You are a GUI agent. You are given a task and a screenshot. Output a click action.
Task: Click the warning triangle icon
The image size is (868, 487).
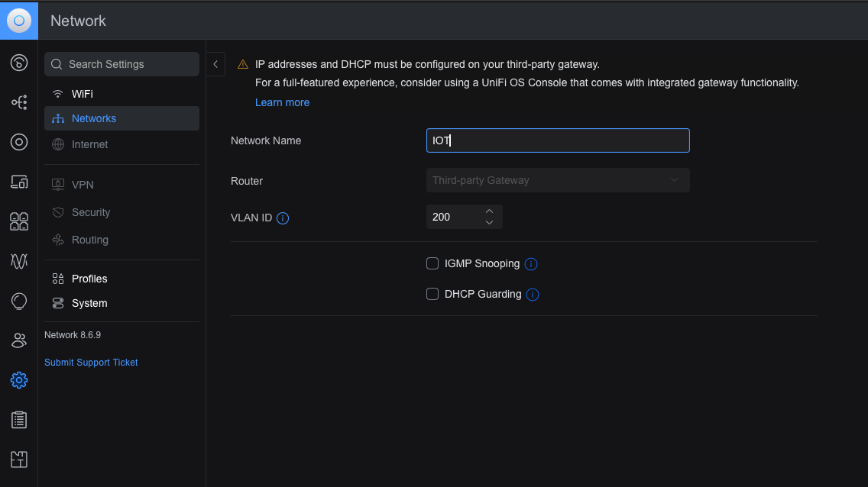(242, 65)
